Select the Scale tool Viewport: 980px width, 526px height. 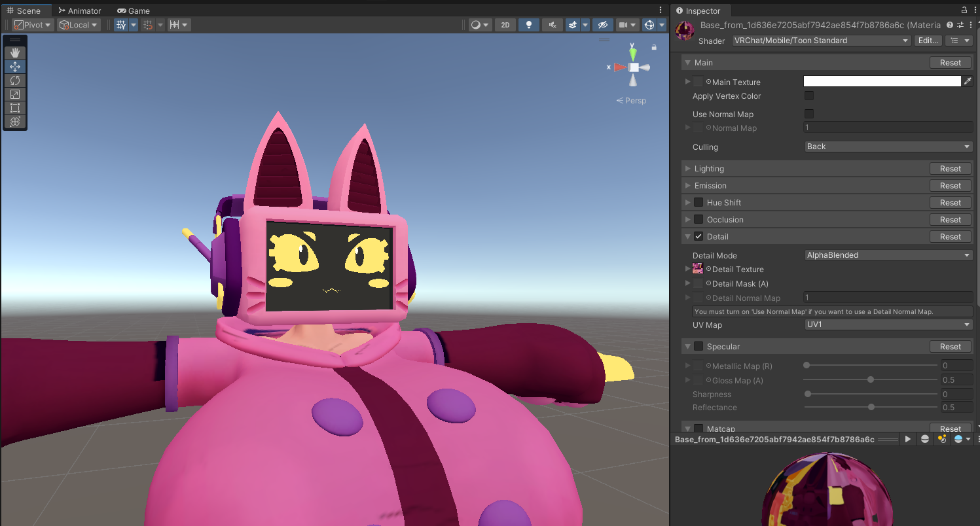tap(15, 94)
